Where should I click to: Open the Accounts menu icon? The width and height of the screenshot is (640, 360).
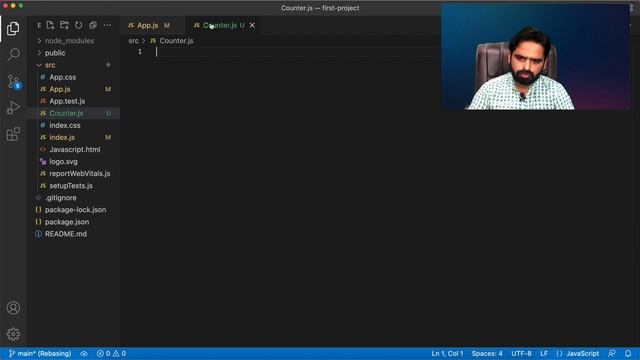click(x=13, y=308)
